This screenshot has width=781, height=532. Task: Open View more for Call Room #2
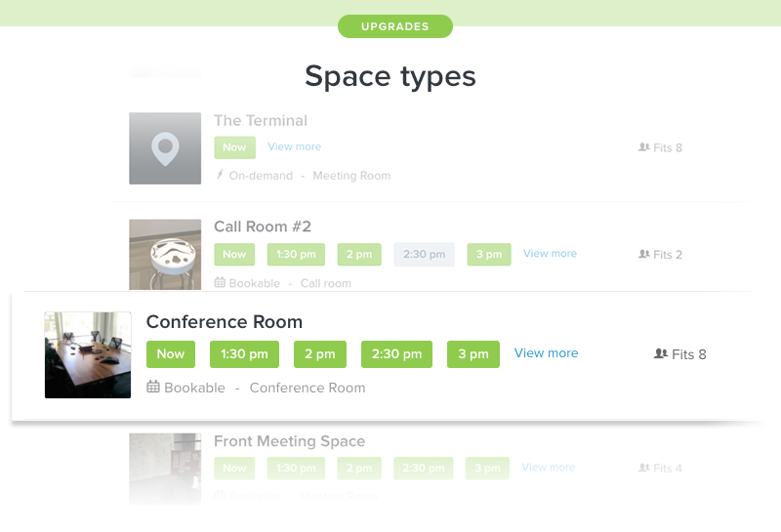point(550,254)
